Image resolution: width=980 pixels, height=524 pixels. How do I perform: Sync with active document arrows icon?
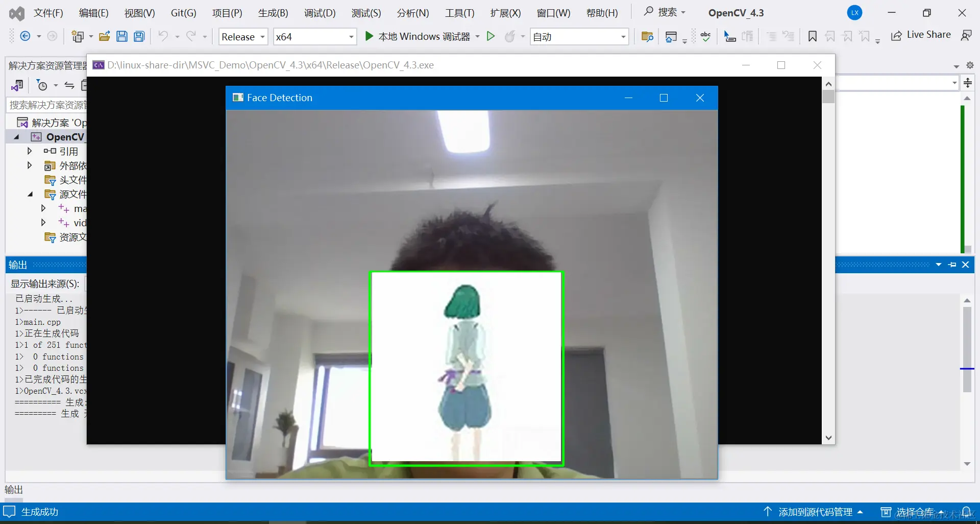pos(69,85)
